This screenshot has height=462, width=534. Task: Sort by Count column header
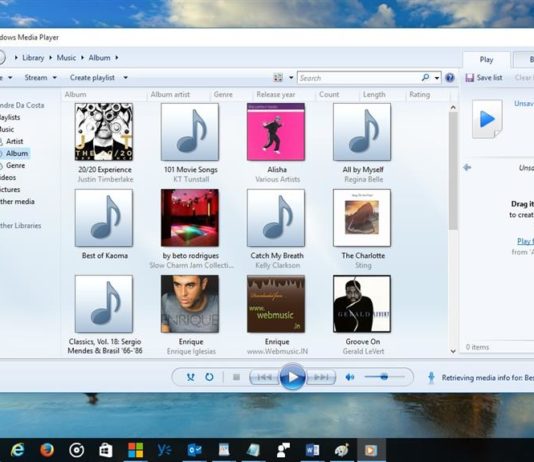[329, 94]
